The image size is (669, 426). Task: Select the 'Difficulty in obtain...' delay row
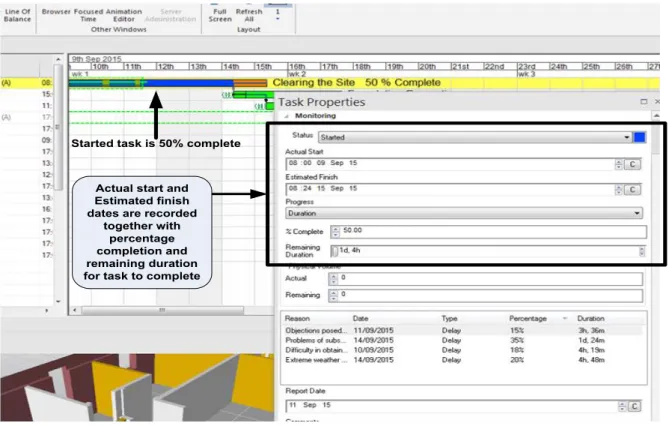coord(463,350)
